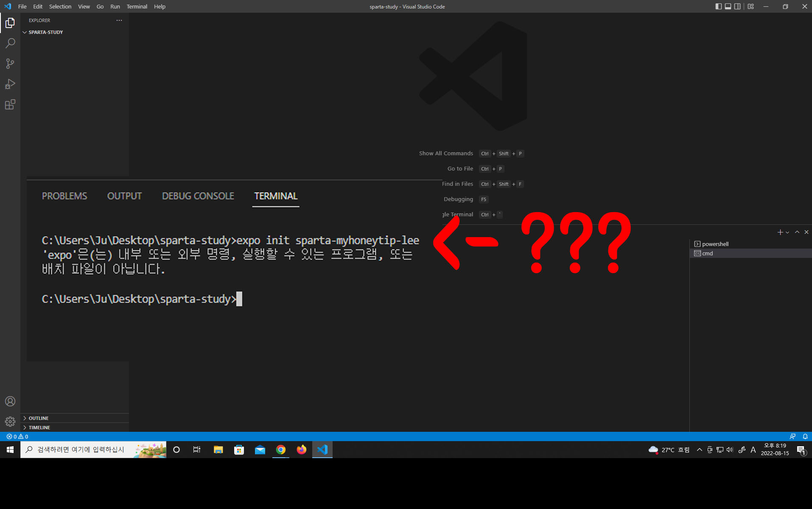Open the weather widget showing 27°C
This screenshot has width=812, height=509.
click(669, 450)
